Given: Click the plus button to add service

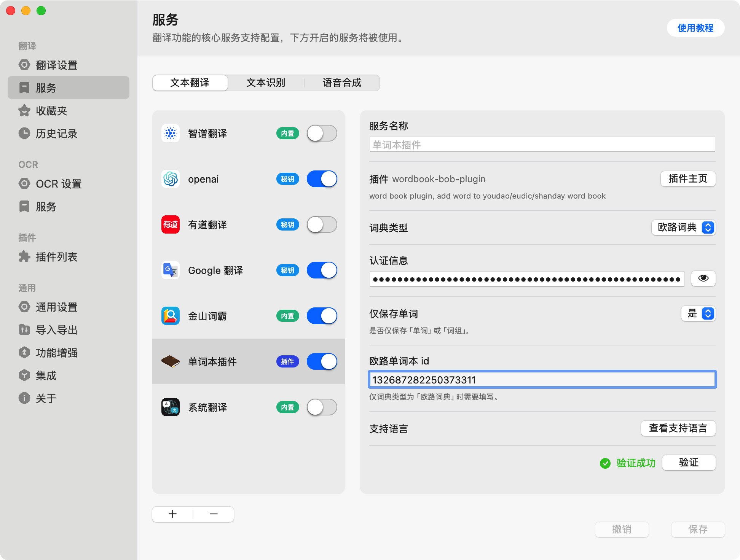Looking at the screenshot, I should point(173,514).
